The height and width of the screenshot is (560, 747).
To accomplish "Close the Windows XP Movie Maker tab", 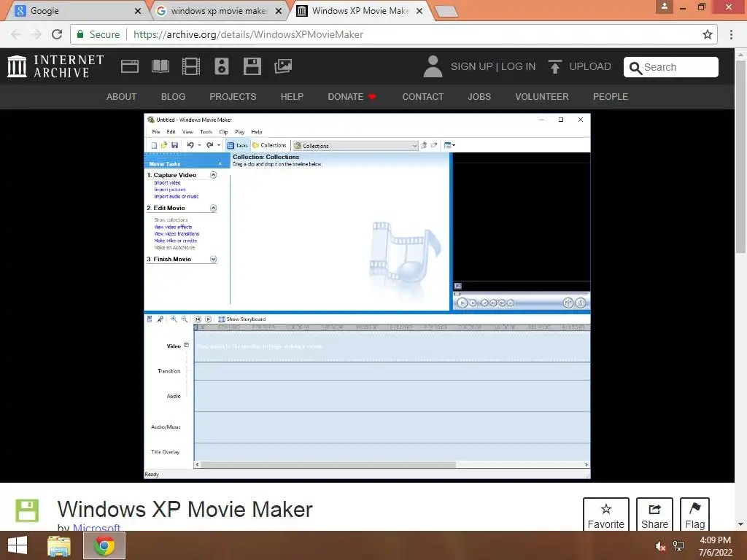I will (419, 11).
